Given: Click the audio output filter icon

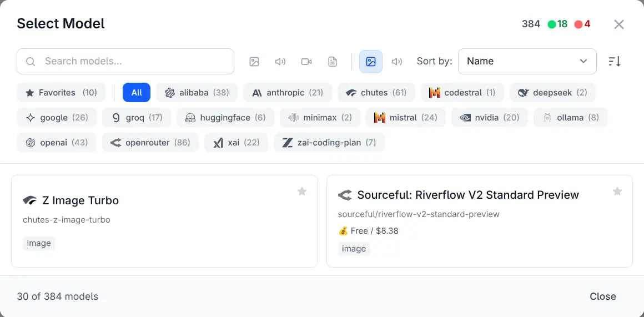Looking at the screenshot, I should coord(397,62).
